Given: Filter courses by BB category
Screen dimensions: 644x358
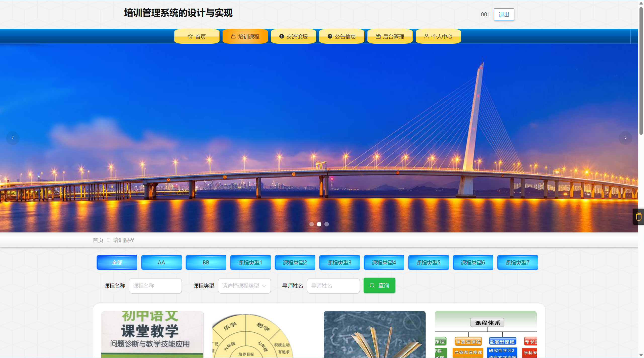Looking at the screenshot, I should click(x=206, y=262).
